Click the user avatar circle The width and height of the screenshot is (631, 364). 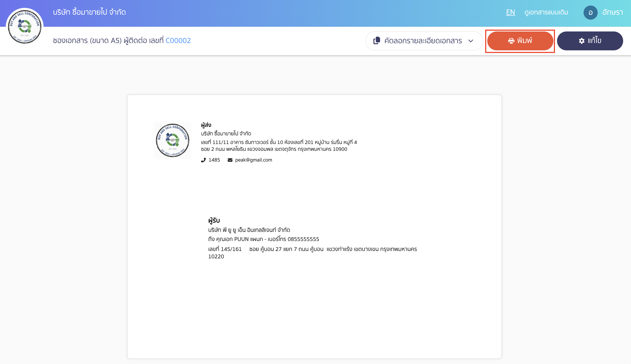click(x=590, y=13)
